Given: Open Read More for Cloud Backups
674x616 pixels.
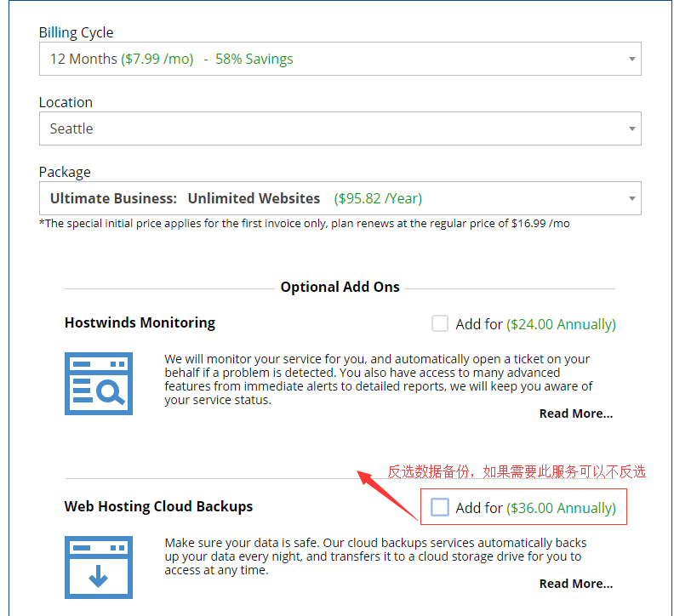Looking at the screenshot, I should click(x=575, y=584).
